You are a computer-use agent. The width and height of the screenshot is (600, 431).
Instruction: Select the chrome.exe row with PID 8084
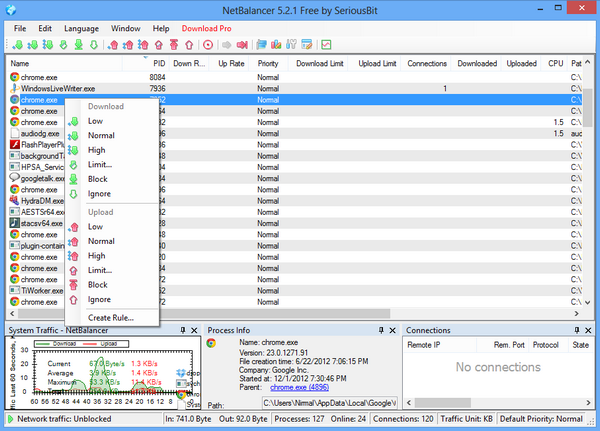click(295, 77)
